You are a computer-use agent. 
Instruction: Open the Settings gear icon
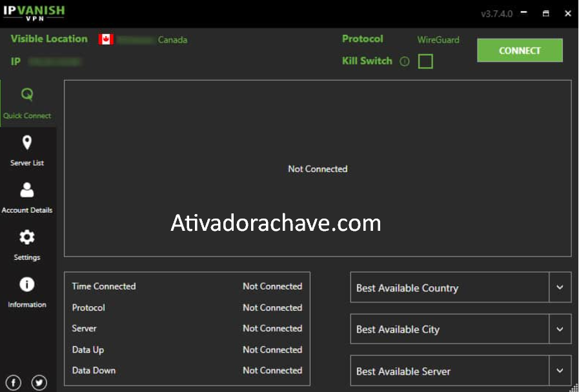coord(27,237)
